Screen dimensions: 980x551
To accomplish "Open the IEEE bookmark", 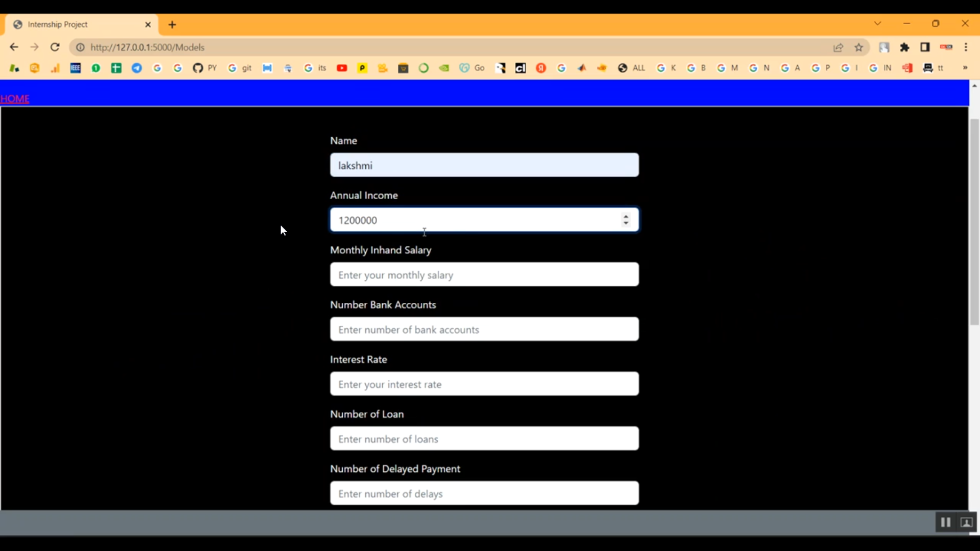I will click(75, 68).
